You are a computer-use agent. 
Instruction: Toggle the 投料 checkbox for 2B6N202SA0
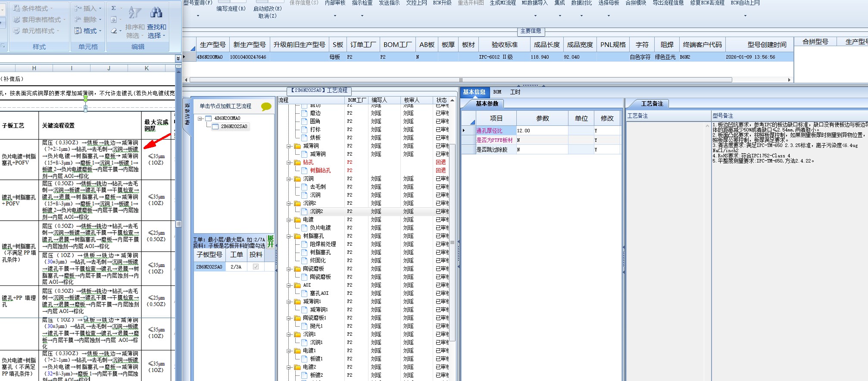tap(256, 267)
